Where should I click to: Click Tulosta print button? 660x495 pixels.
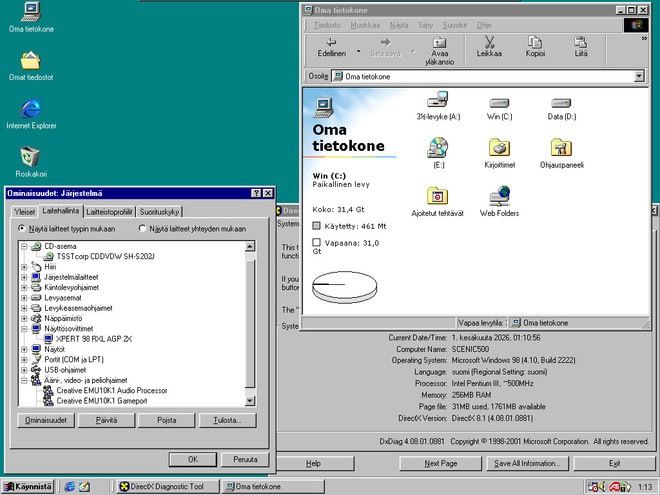(x=227, y=420)
